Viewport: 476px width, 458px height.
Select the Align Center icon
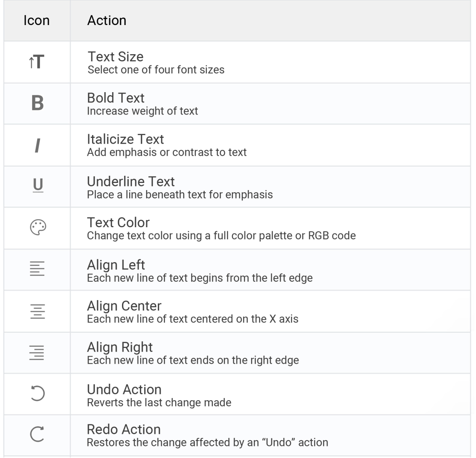click(x=37, y=311)
